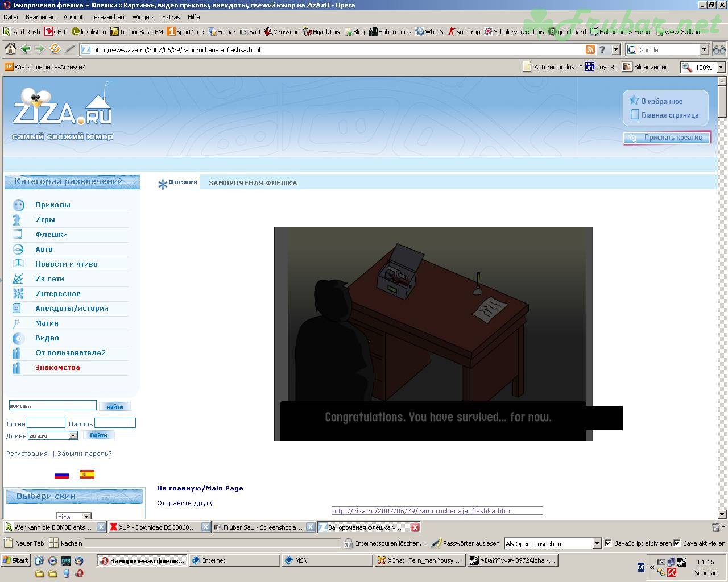Viewport: 728px width, 582px height.
Task: Select the Russian flag language
Action: (x=61, y=475)
